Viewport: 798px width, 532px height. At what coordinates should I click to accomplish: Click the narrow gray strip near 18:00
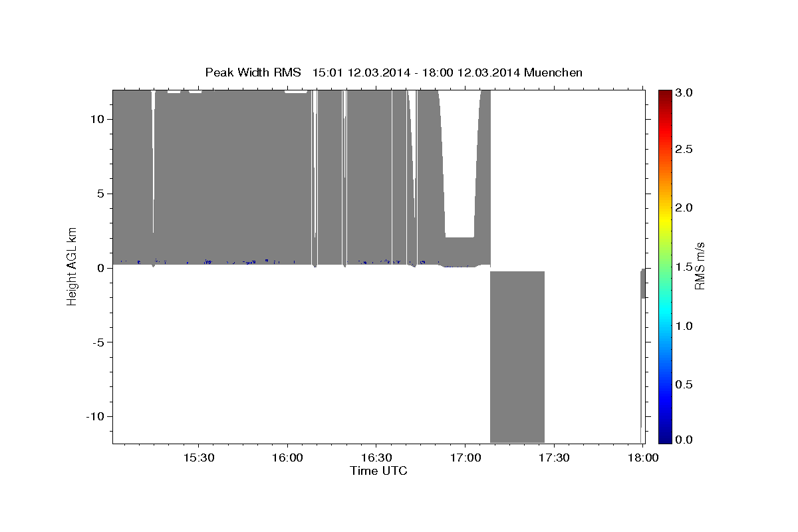[643, 284]
